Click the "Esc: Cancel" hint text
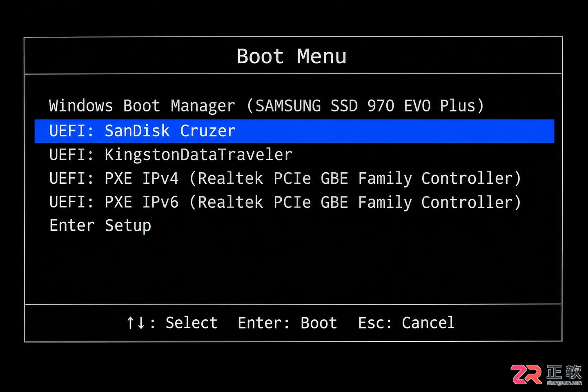The image size is (588, 392). click(x=406, y=323)
